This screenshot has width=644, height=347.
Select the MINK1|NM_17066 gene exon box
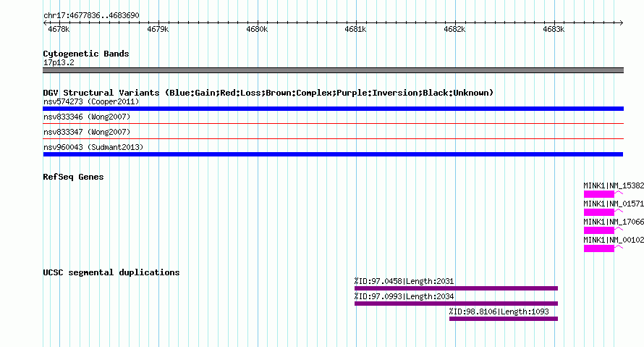(x=599, y=230)
